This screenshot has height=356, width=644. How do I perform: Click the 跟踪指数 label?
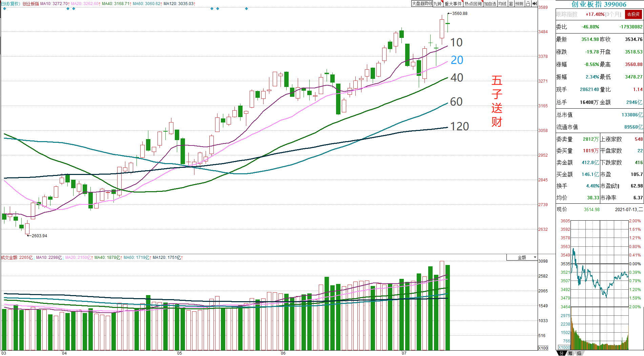[x=567, y=14]
